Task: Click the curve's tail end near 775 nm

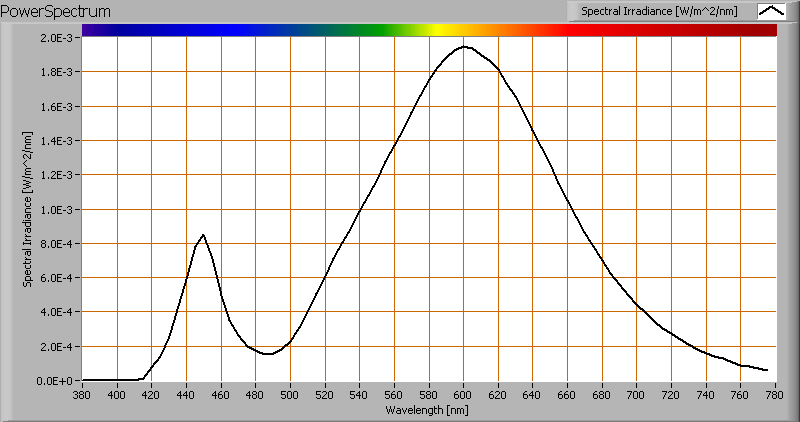Action: [x=766, y=370]
